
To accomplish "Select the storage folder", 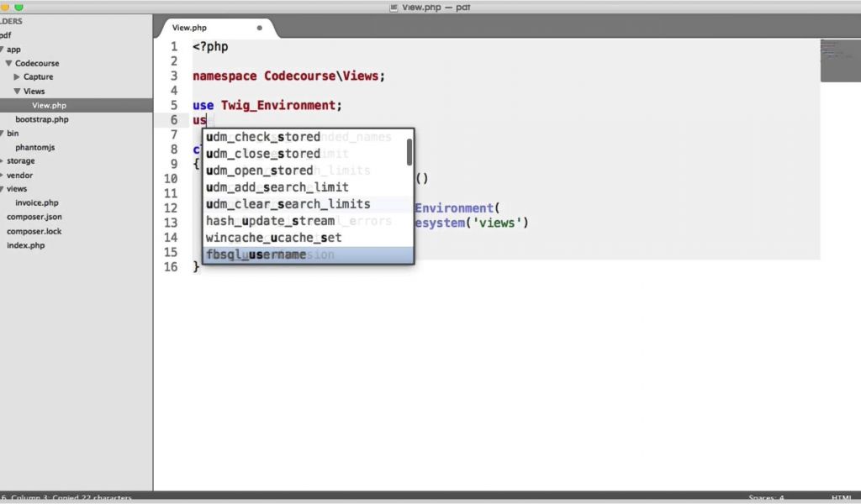I will pos(20,160).
